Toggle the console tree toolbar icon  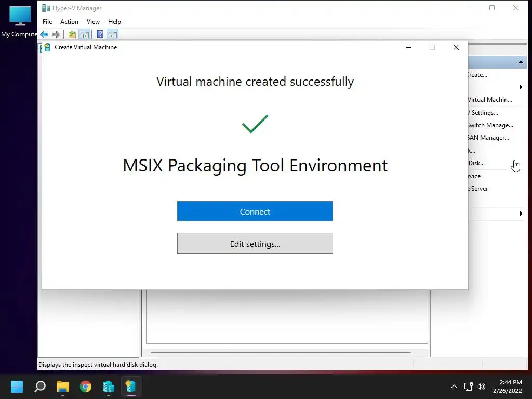click(85, 34)
